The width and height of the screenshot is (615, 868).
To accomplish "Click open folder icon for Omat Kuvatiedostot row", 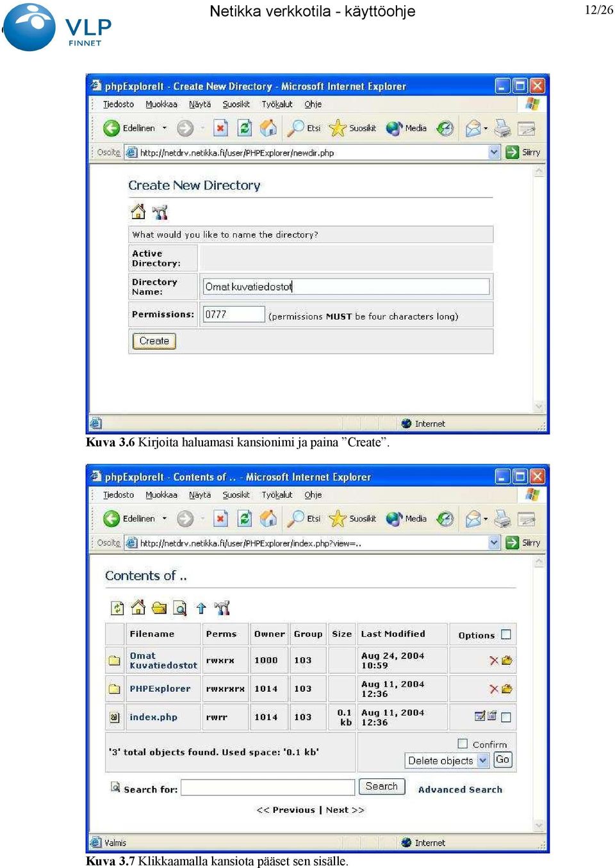I will [x=507, y=660].
